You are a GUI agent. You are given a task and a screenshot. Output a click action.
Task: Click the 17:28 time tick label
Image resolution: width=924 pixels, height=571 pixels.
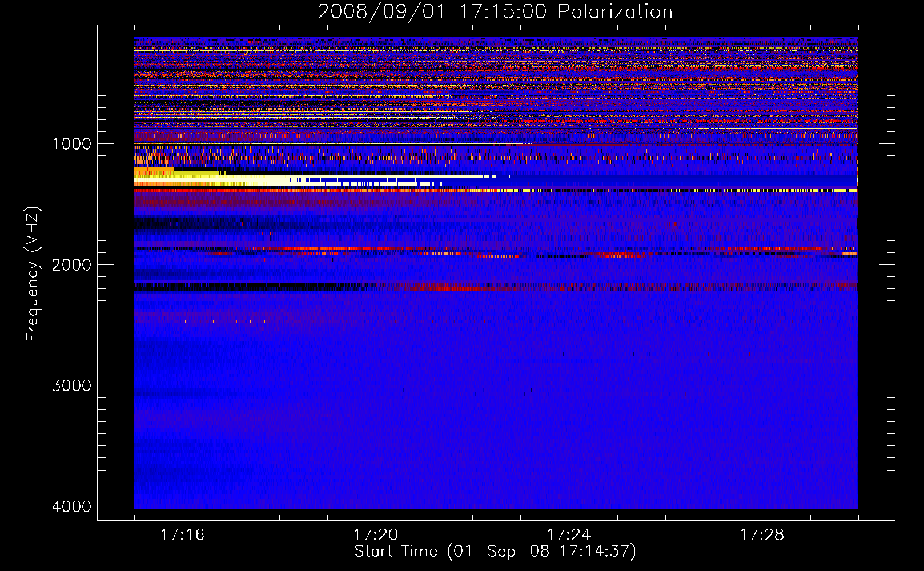(x=762, y=534)
